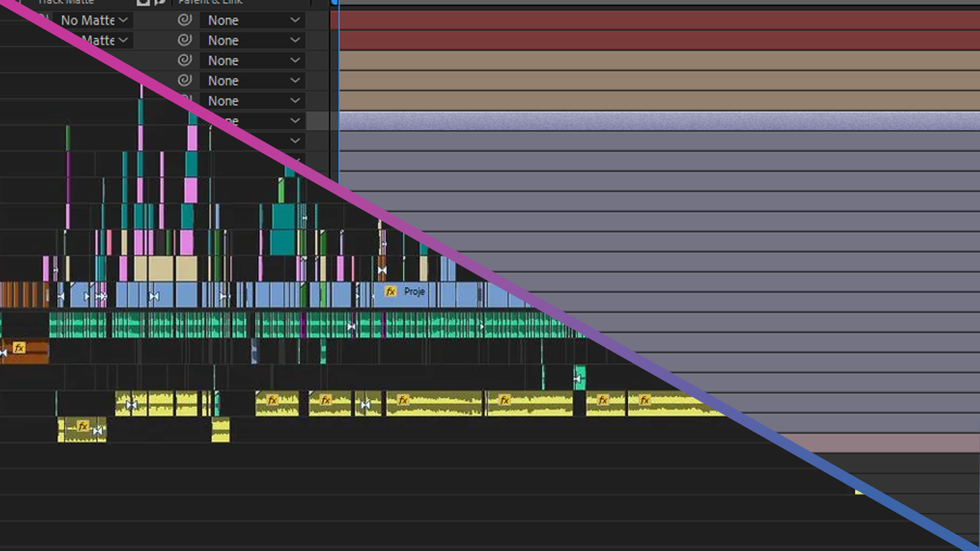Click the transition icon on the green audio track
This screenshot has width=980, height=551.
(351, 326)
